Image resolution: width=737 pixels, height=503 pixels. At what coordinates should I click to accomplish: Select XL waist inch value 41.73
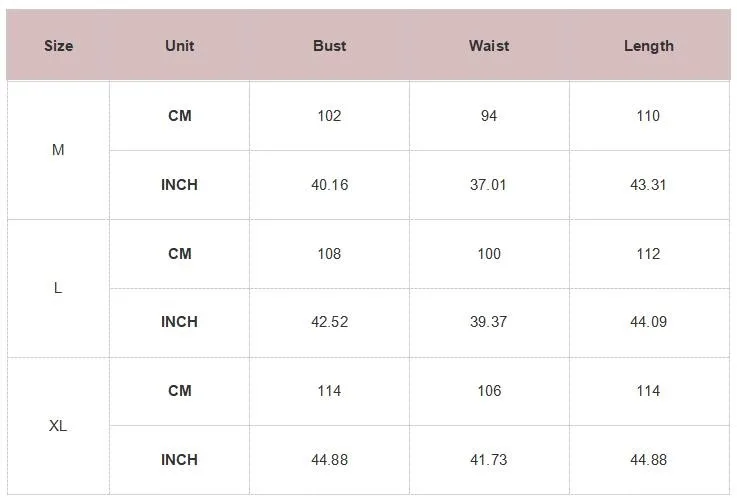click(x=489, y=460)
